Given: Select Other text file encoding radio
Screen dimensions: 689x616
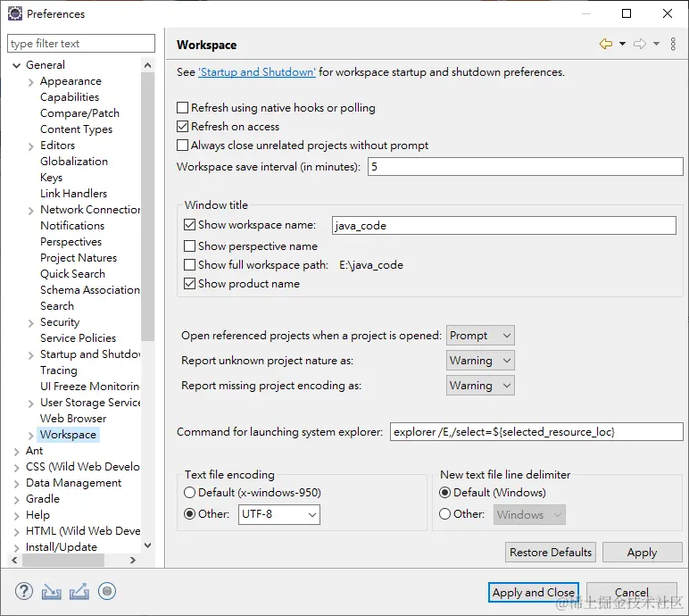Looking at the screenshot, I should (189, 514).
